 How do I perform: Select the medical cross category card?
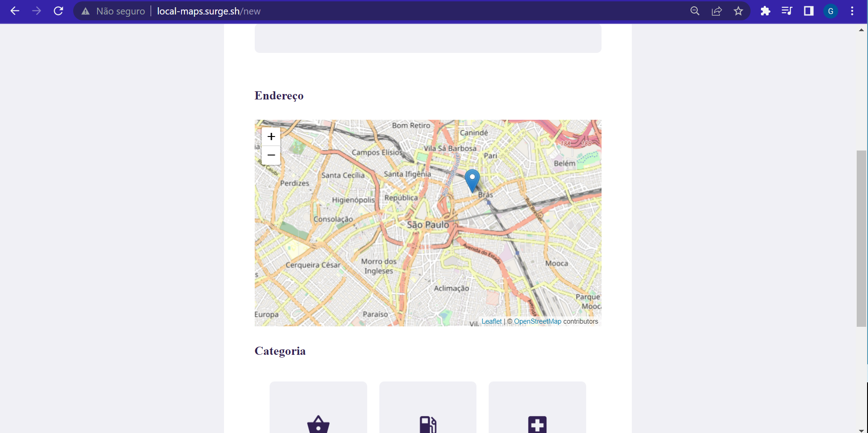point(537,407)
